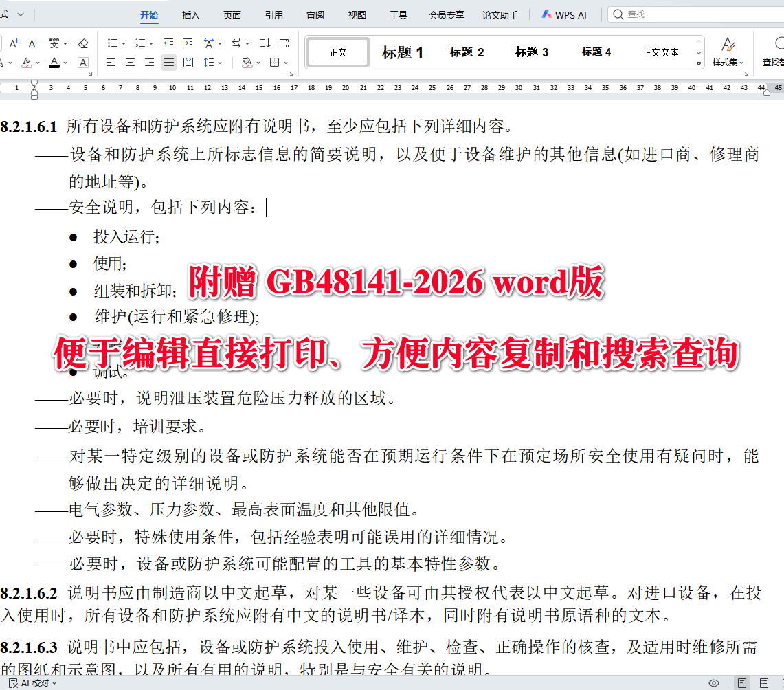Apply numbered list formatting

[x=140, y=43]
